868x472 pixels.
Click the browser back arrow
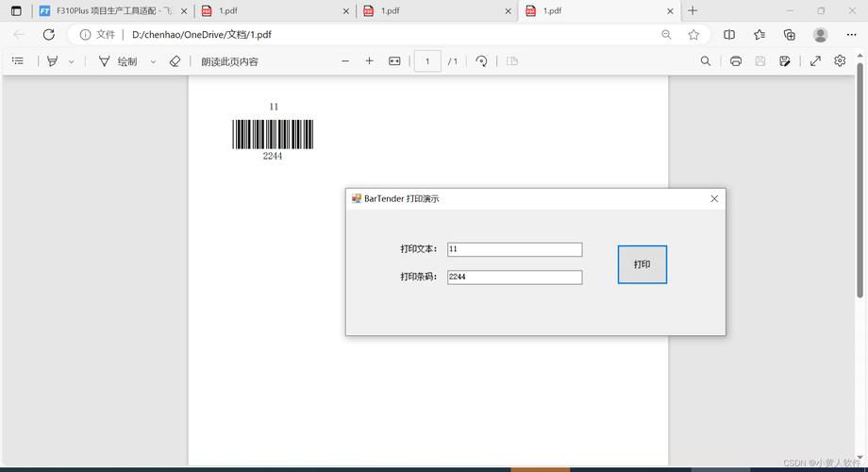(19, 34)
